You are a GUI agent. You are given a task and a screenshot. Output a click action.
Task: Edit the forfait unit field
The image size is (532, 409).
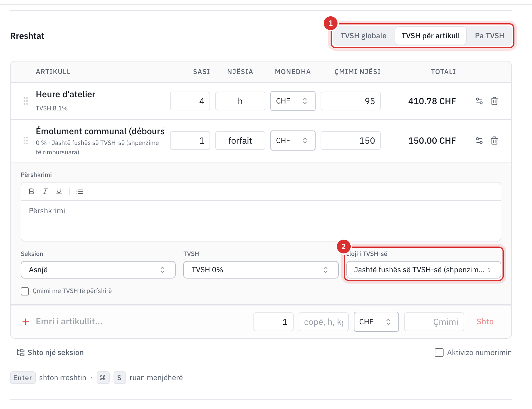tap(240, 141)
